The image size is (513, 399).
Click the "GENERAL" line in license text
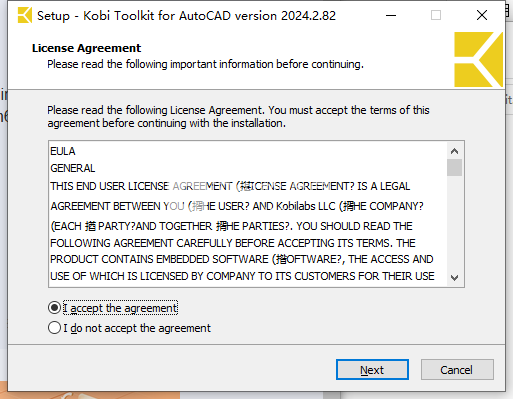pyautogui.click(x=73, y=168)
